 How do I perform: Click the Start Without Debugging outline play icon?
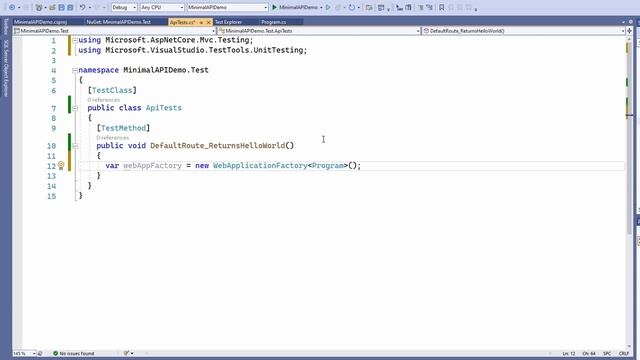[328, 7]
